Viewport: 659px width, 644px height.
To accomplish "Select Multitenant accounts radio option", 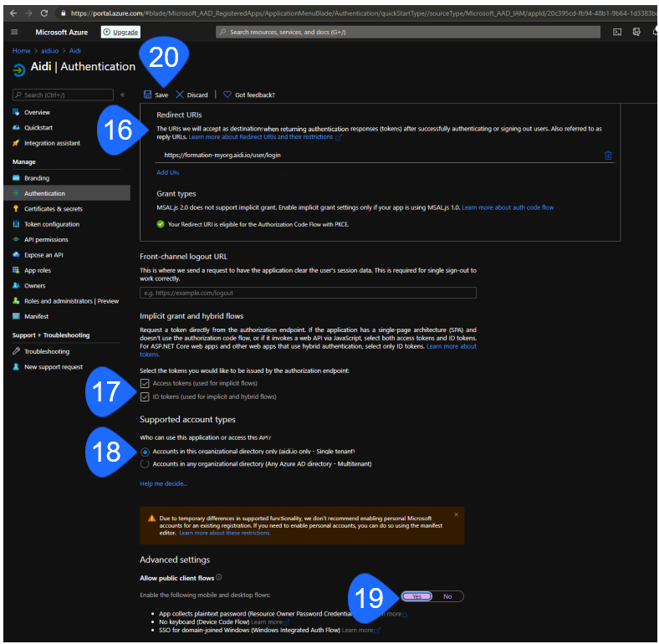I will (x=145, y=464).
